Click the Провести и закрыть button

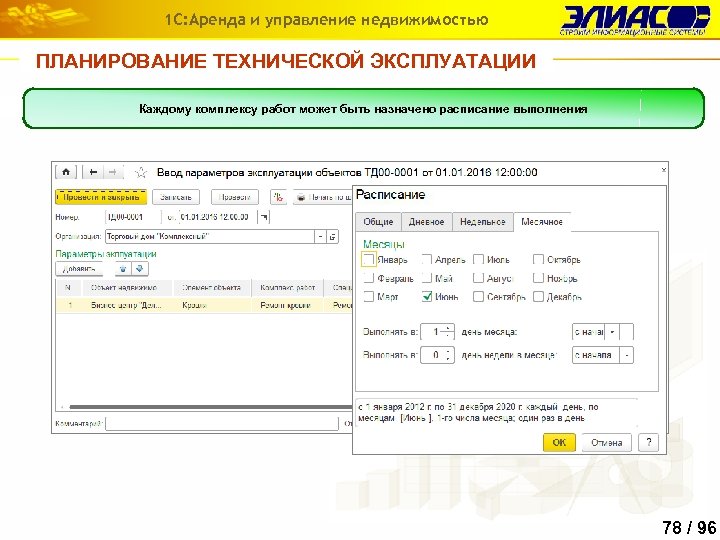click(x=101, y=197)
